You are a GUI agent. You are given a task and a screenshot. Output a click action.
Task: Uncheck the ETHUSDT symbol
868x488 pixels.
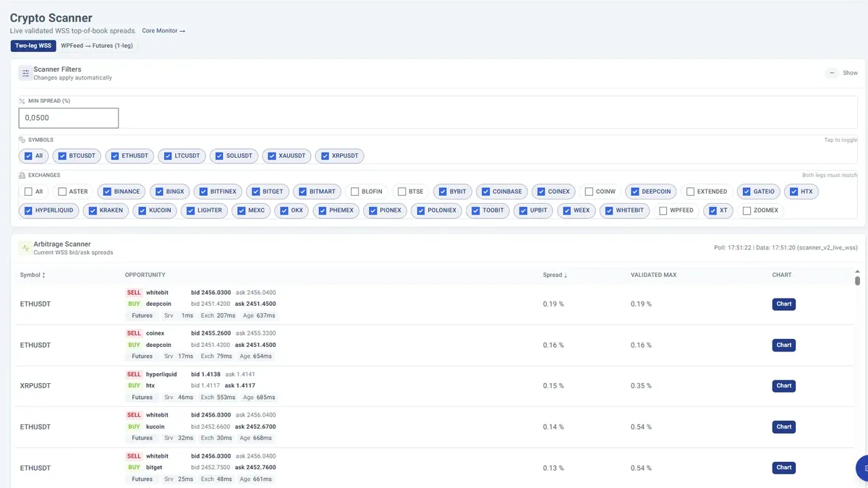click(114, 155)
